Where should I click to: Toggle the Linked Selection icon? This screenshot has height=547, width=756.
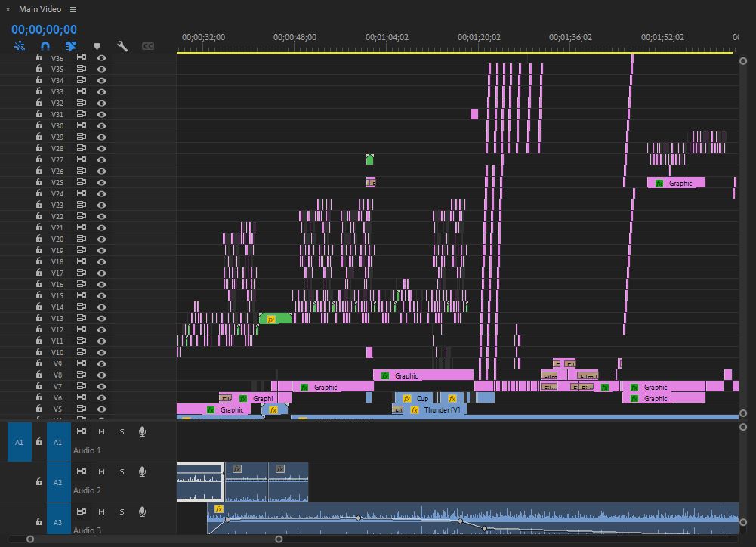point(71,46)
